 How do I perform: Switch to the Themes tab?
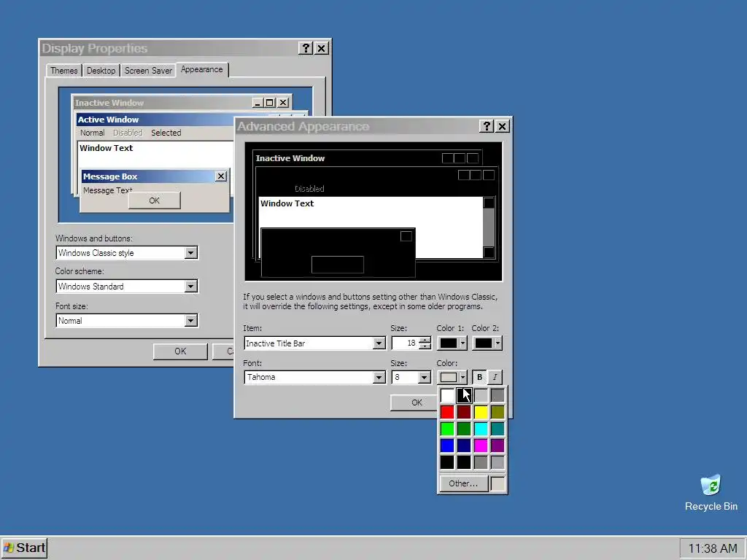click(x=64, y=71)
